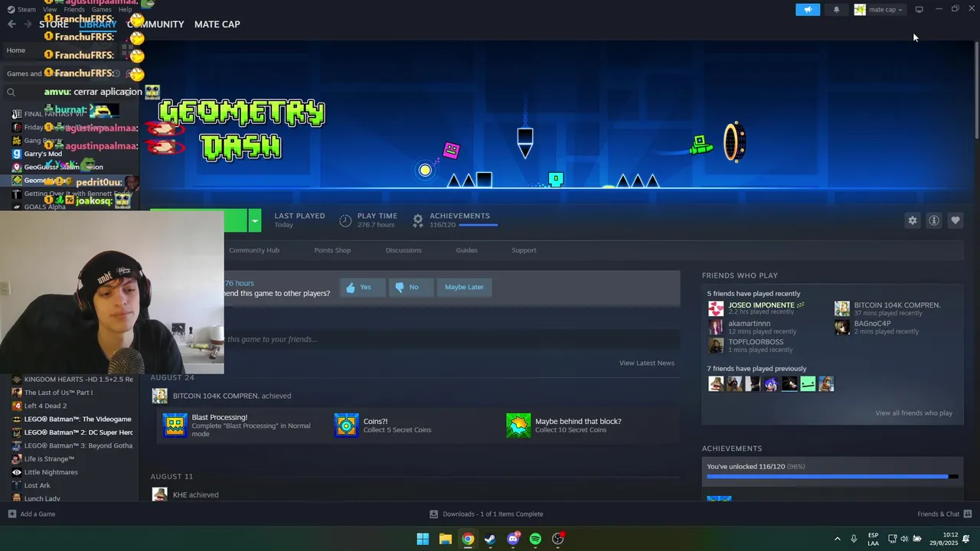Click Maybe behind that block achievement icon

click(x=518, y=425)
